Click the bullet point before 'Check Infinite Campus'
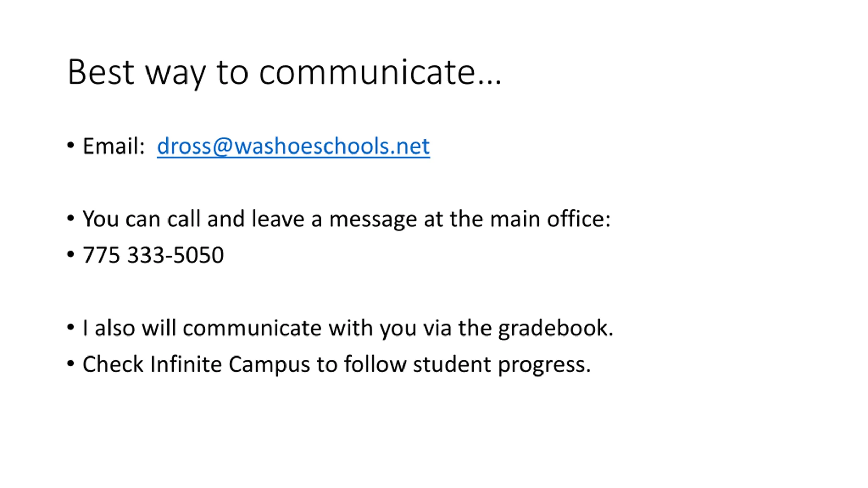This screenshot has width=868, height=488. point(71,364)
